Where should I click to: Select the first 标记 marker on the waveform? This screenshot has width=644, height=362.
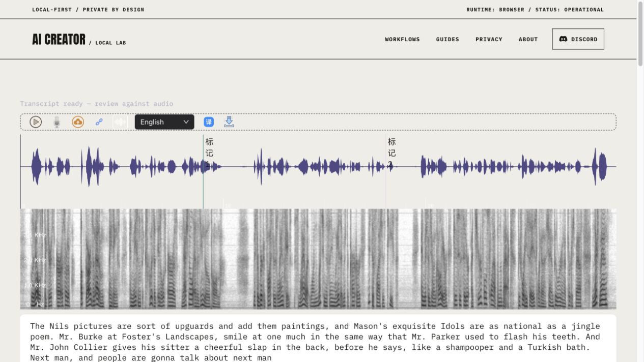pyautogui.click(x=209, y=153)
